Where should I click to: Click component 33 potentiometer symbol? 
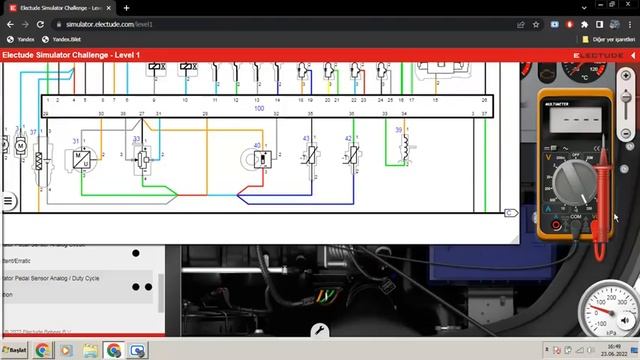click(x=143, y=160)
